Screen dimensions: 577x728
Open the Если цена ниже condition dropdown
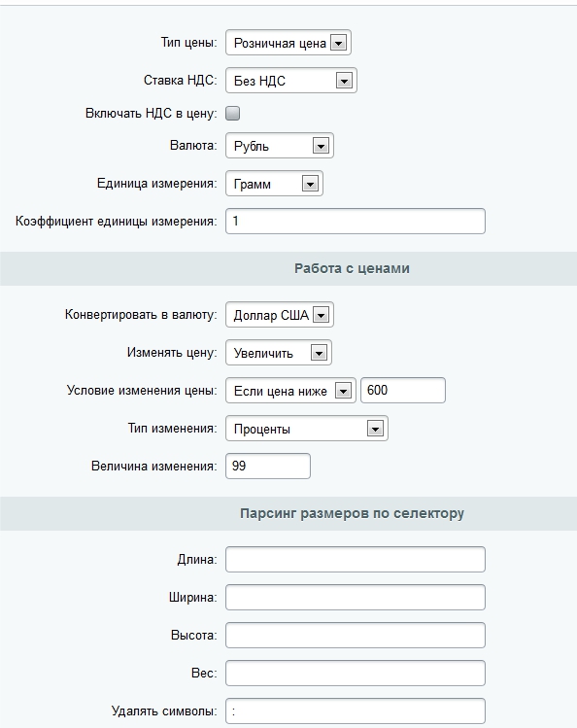click(290, 391)
